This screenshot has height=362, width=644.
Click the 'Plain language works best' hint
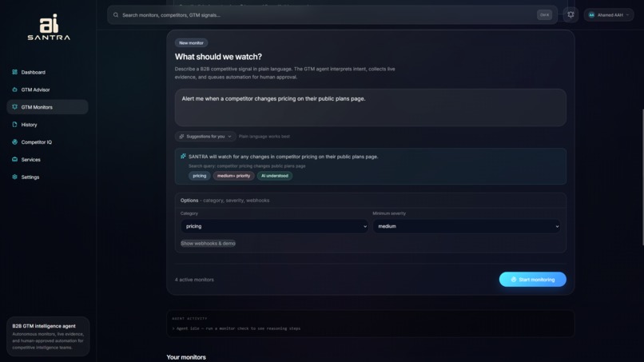[x=264, y=137]
